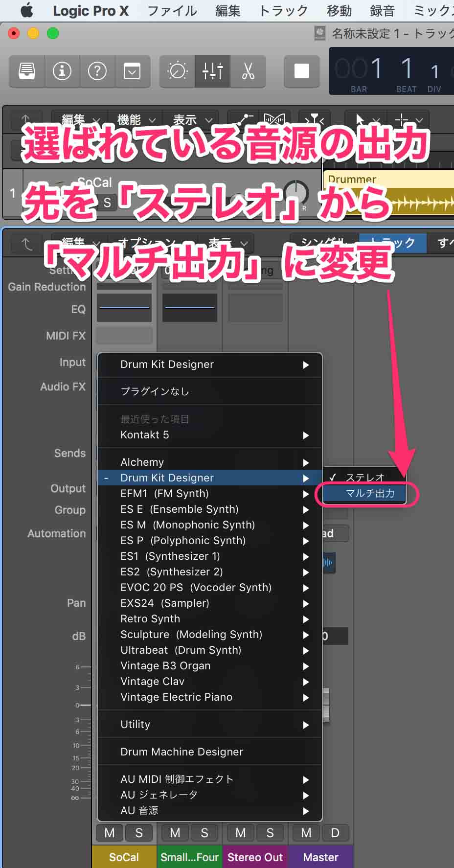This screenshot has width=454, height=868.
Task: Choose マルチ出力 from the submenu
Action: 365,493
